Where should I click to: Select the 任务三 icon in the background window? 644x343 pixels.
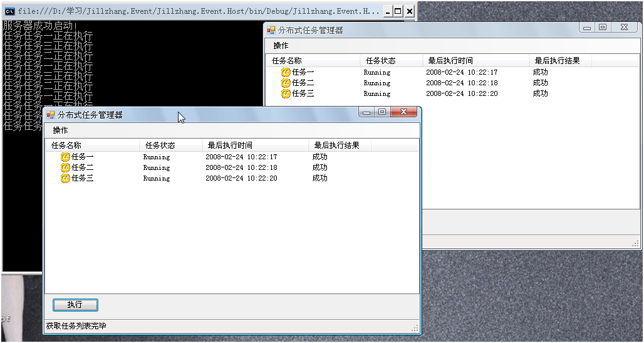tap(286, 94)
